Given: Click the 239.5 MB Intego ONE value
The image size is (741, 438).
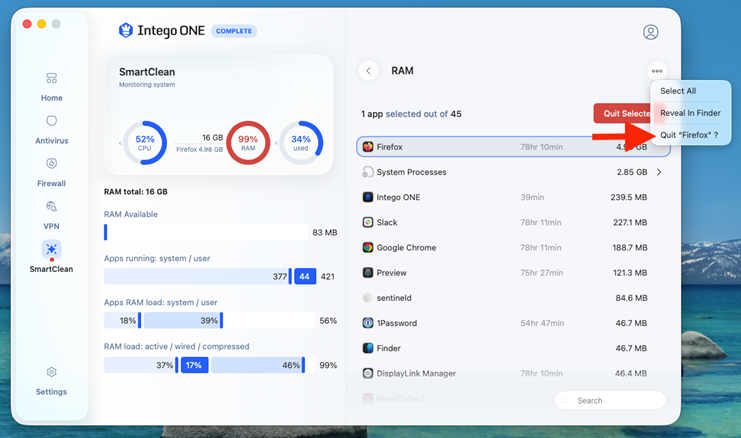Looking at the screenshot, I should click(x=629, y=197).
